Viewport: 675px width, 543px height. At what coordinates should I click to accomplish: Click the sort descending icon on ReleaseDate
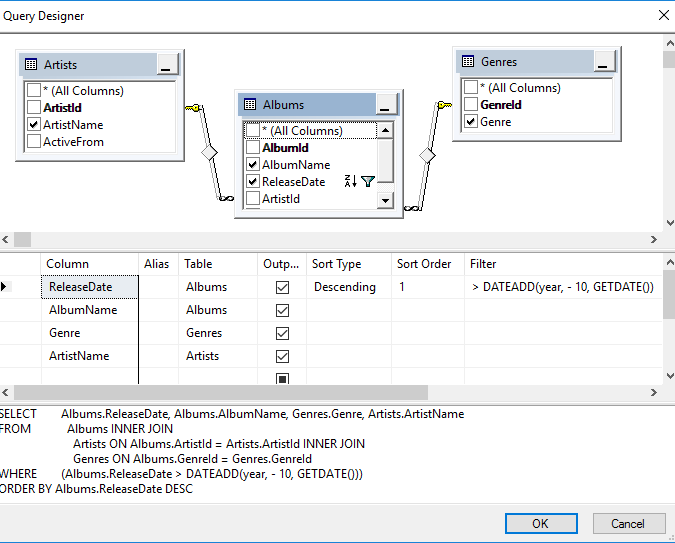tap(350, 181)
